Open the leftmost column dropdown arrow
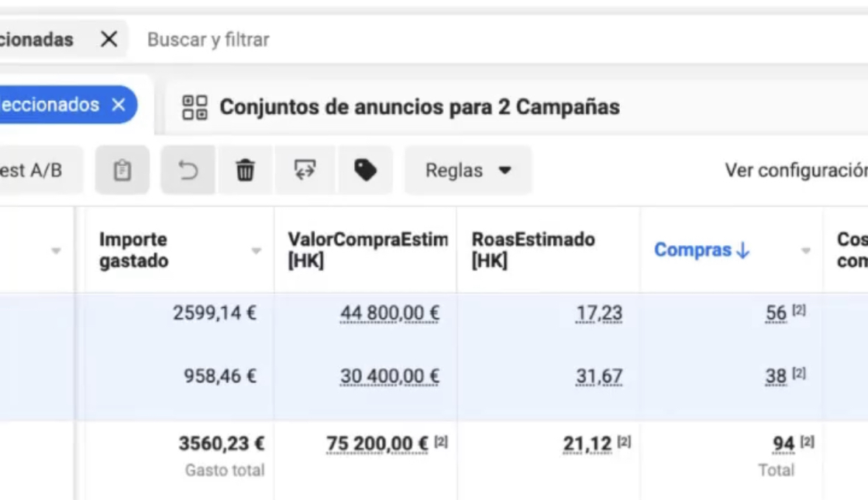 tap(55, 251)
